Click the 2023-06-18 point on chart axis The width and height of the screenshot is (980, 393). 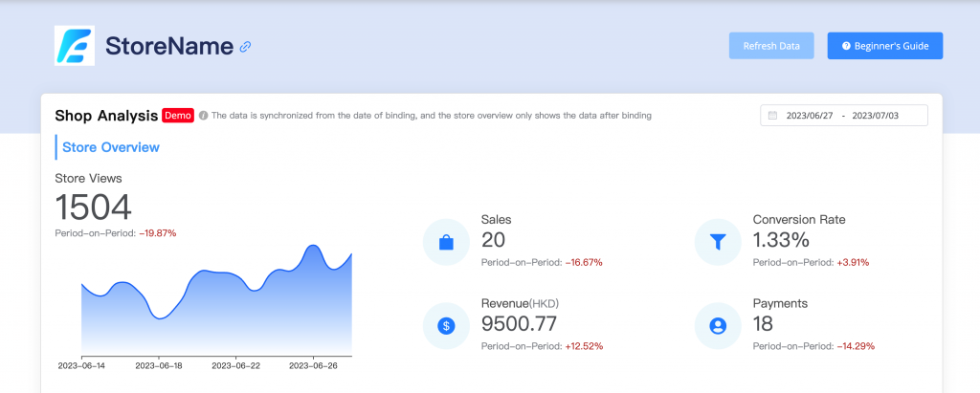(x=158, y=365)
